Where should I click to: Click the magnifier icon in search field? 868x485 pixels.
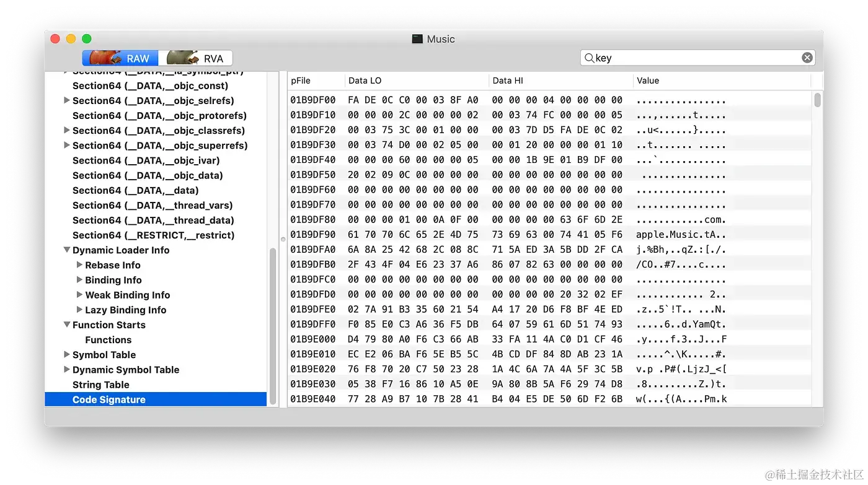pos(589,58)
